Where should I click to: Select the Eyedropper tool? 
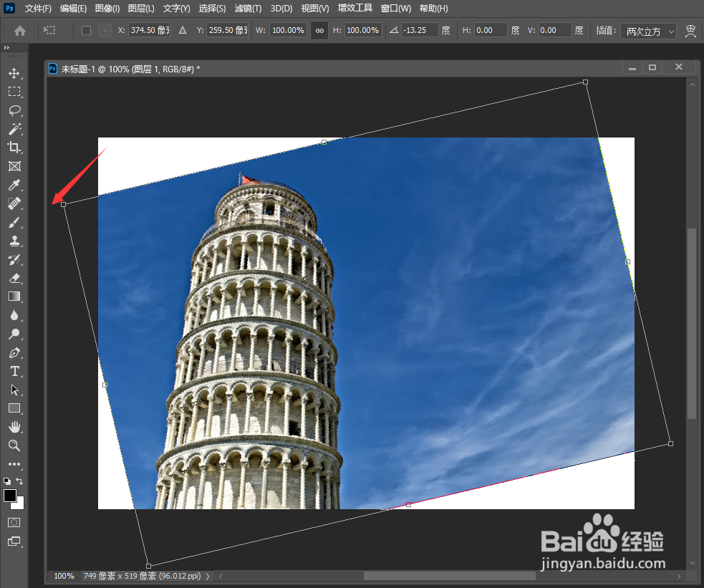coord(14,185)
